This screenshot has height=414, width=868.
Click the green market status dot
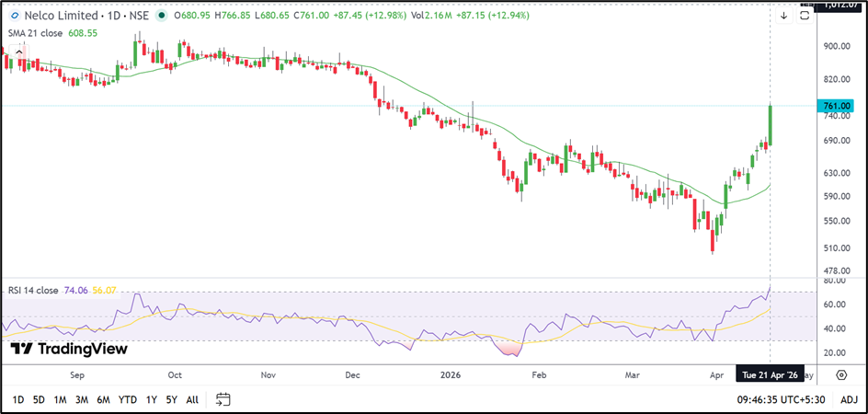[163, 16]
